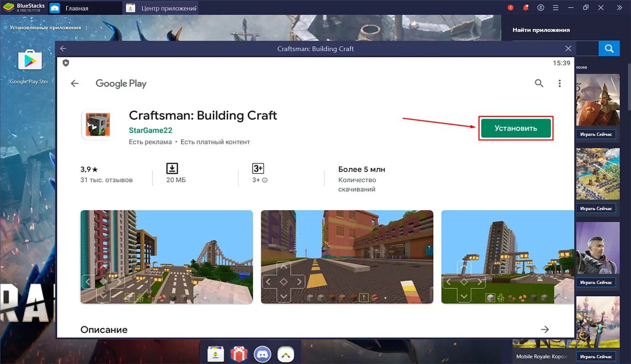This screenshot has height=364, width=631.
Task: Open third game ad thumbnail with blond man
Action: click(598, 248)
